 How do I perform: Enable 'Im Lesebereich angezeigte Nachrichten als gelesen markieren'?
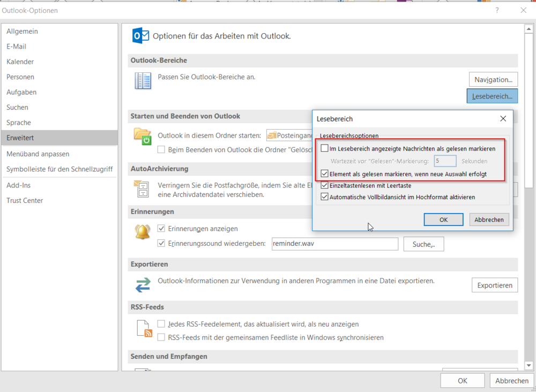click(324, 148)
